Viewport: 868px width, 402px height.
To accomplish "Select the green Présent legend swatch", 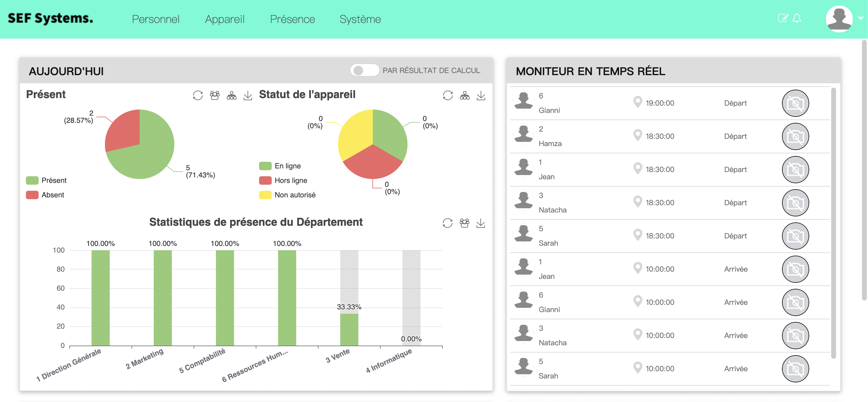I will 32,180.
